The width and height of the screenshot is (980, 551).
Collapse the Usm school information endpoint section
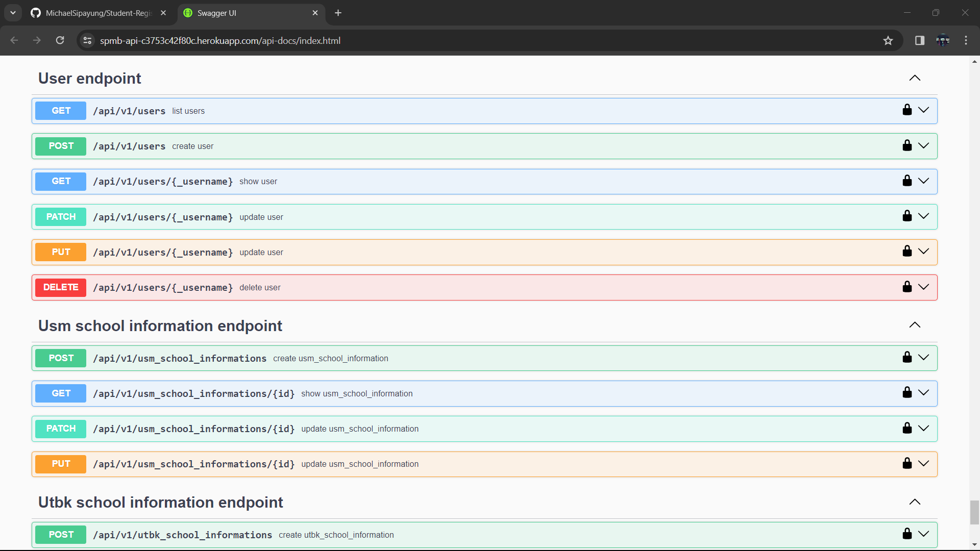[x=915, y=325]
